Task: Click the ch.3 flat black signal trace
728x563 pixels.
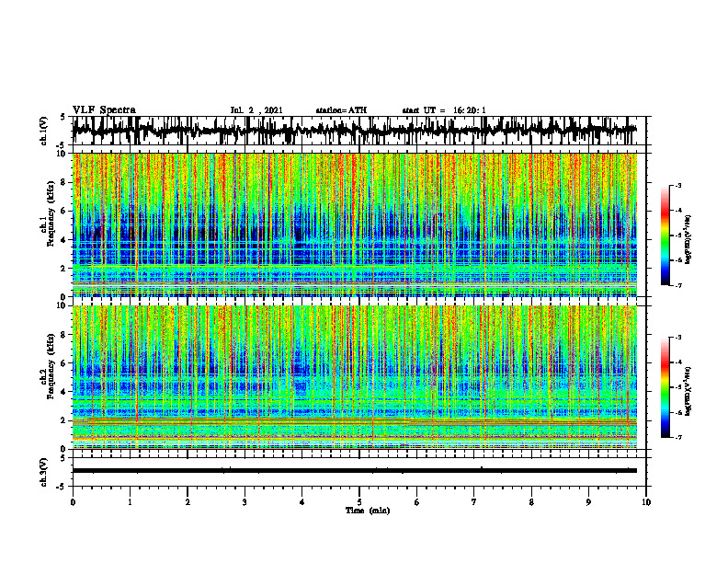Action: coord(354,471)
